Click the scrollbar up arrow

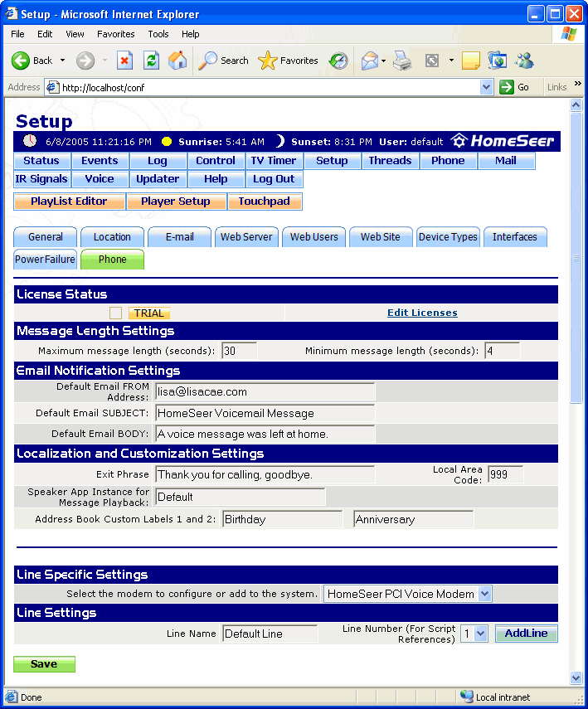click(x=576, y=105)
